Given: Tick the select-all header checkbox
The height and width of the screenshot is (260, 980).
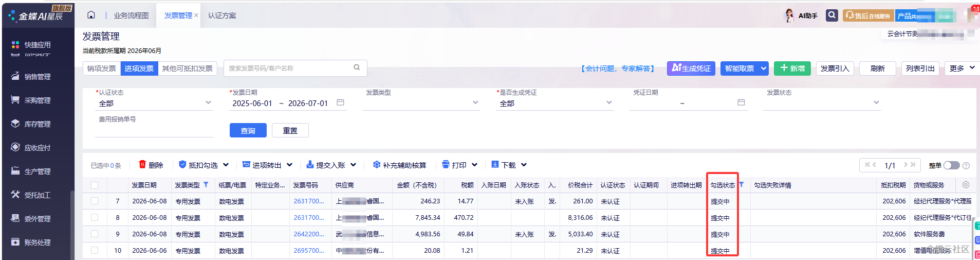Looking at the screenshot, I should (95, 185).
